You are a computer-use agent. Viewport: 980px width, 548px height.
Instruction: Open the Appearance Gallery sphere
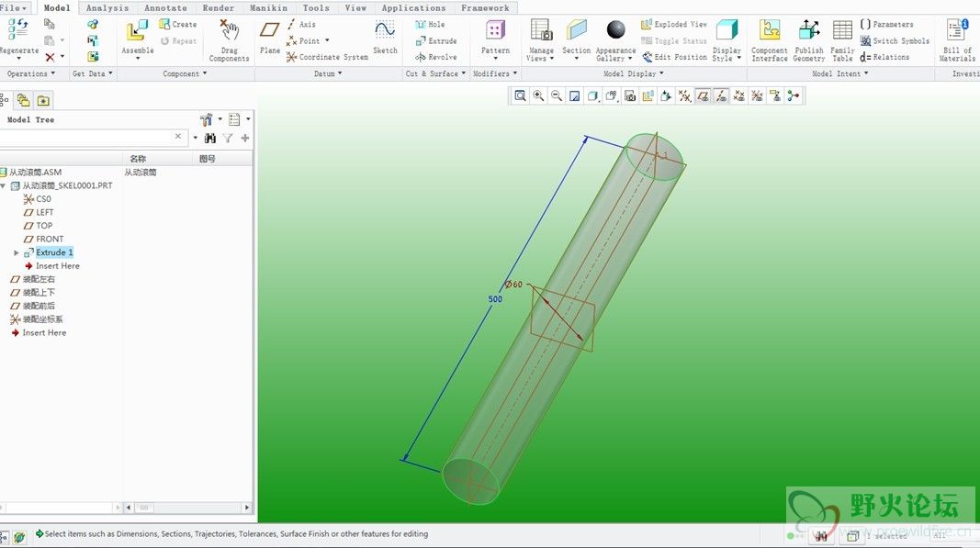(x=615, y=30)
